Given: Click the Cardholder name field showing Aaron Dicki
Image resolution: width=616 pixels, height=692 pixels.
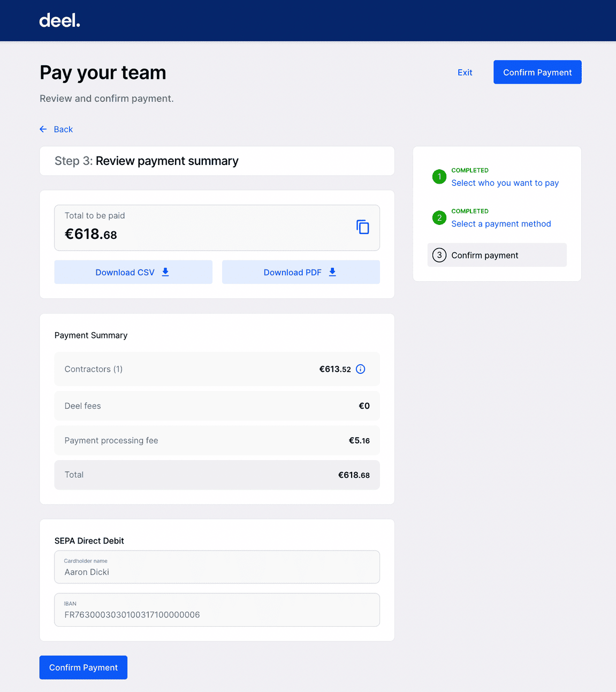Looking at the screenshot, I should click(x=217, y=567).
